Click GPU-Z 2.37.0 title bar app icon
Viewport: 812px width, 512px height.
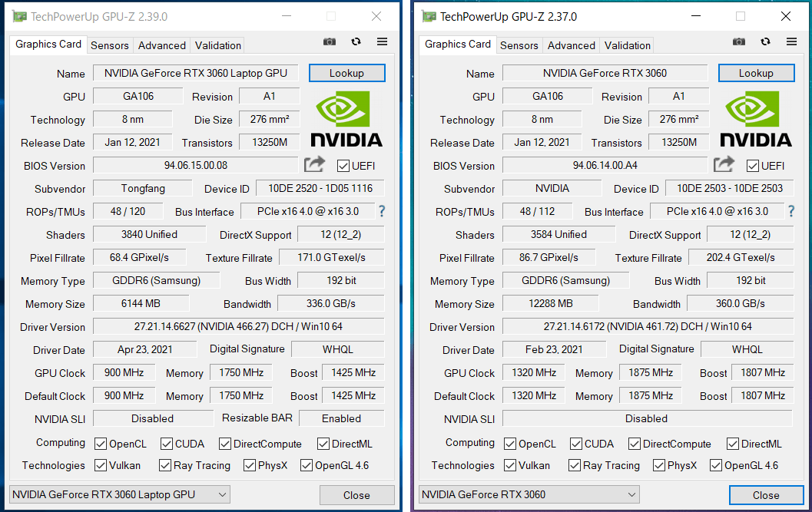click(429, 17)
